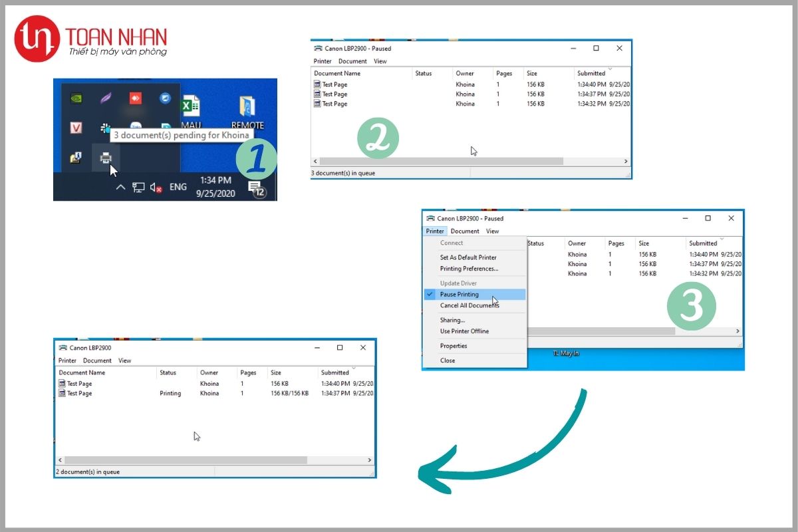Open the MAU Excel file on desktop
798x532 pixels.
click(191, 112)
